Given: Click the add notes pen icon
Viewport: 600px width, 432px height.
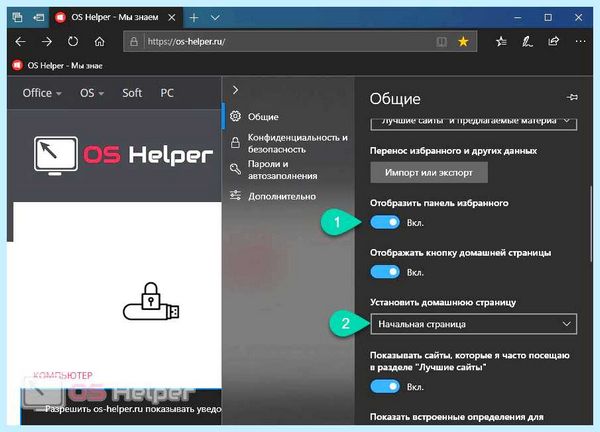Looking at the screenshot, I should pyautogui.click(x=527, y=41).
